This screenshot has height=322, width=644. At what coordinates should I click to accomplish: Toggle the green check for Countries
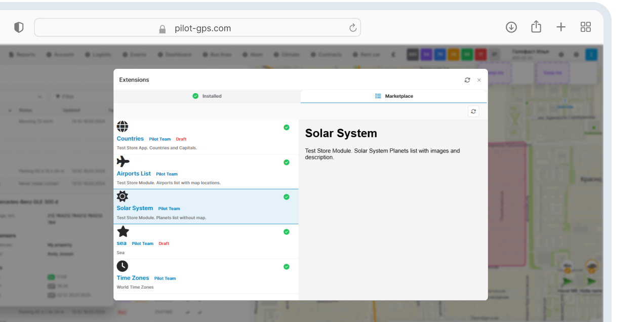tap(287, 128)
